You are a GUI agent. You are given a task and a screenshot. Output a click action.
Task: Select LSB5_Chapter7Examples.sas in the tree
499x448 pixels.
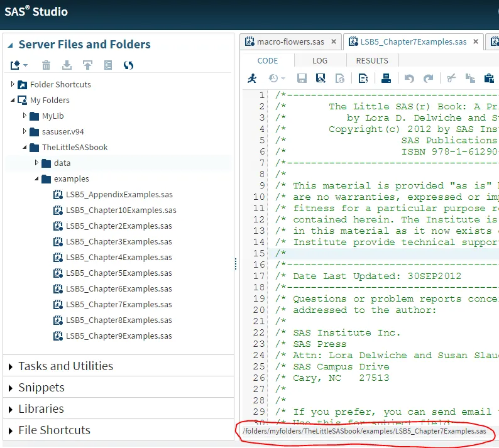(119, 305)
